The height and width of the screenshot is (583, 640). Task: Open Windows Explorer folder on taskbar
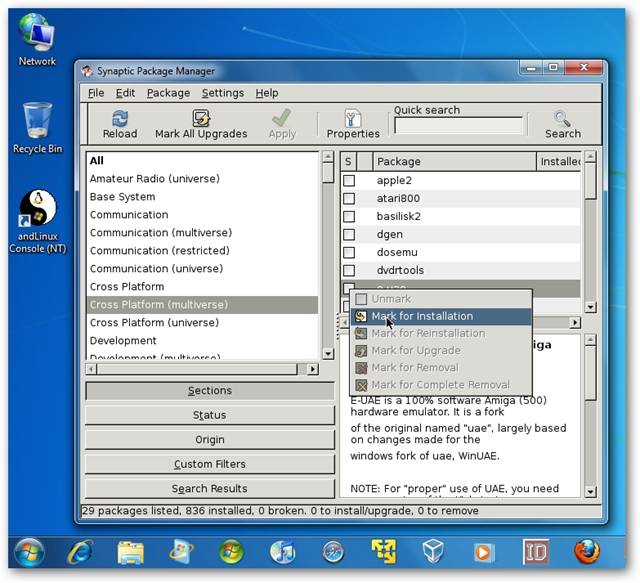[x=130, y=553]
